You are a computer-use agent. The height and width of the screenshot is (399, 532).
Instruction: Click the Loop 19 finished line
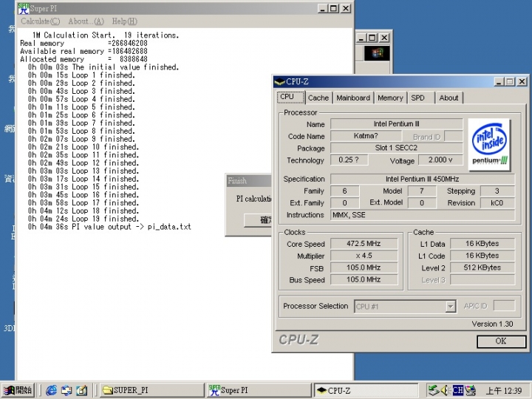click(x=83, y=219)
